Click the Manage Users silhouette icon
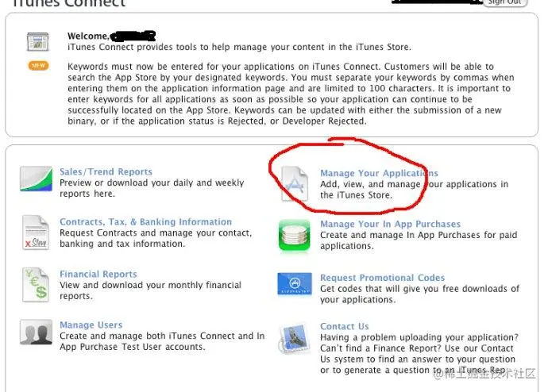This screenshot has height=392, width=548. coord(36,332)
